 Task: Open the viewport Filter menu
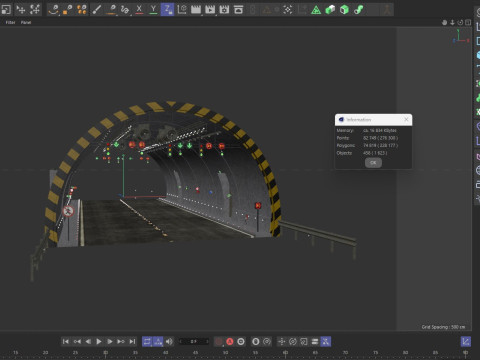tap(10, 22)
